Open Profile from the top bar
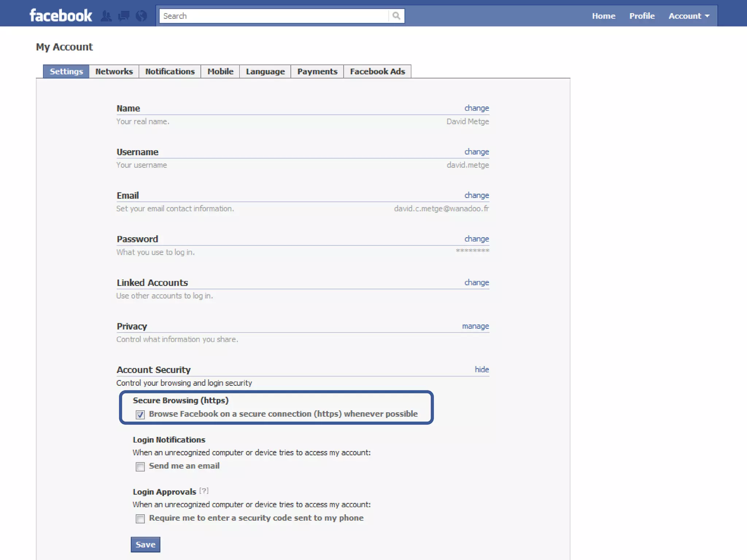 pos(642,16)
